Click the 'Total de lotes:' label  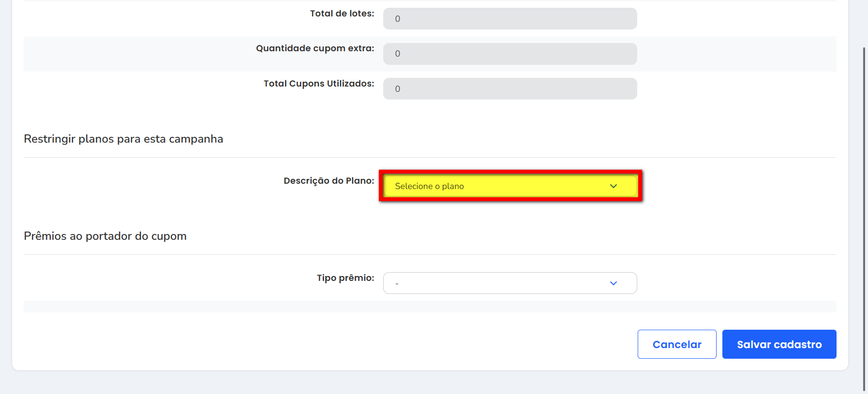pos(342,14)
